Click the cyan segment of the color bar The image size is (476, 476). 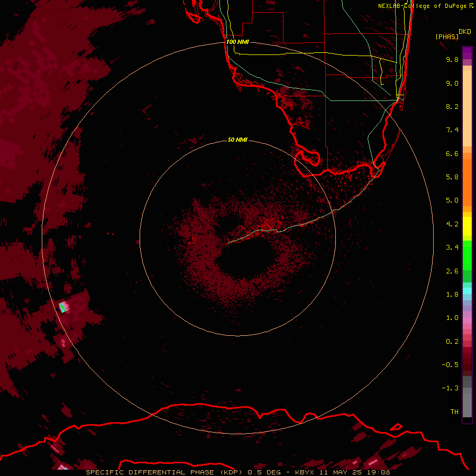(x=467, y=291)
